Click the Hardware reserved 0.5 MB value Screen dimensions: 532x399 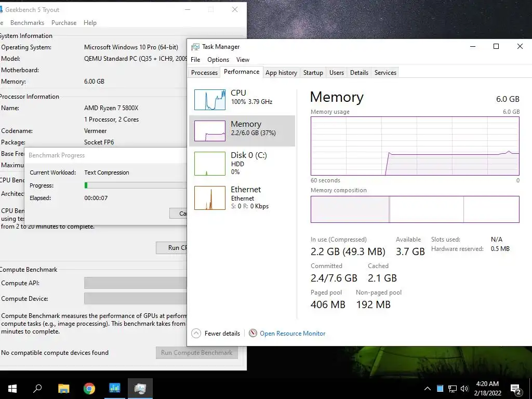click(500, 249)
